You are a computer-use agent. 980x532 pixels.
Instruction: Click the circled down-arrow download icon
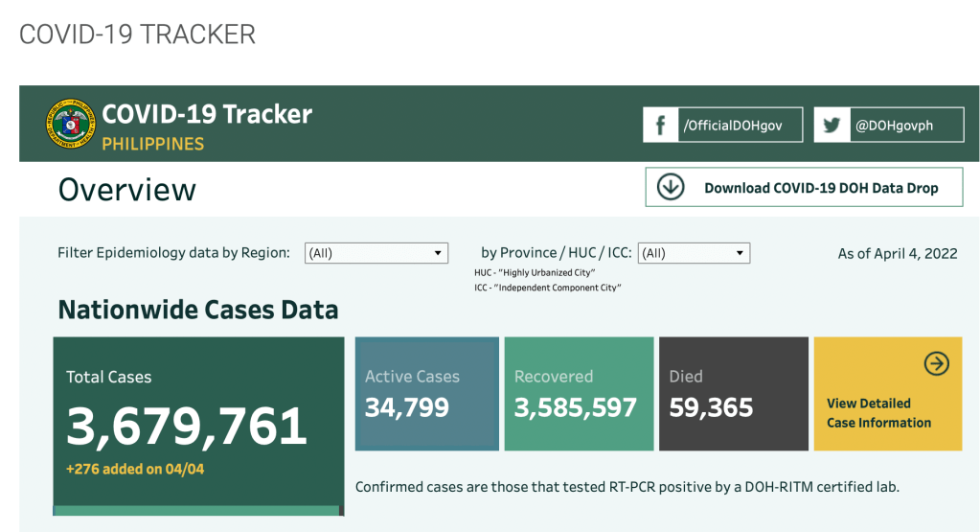(671, 187)
